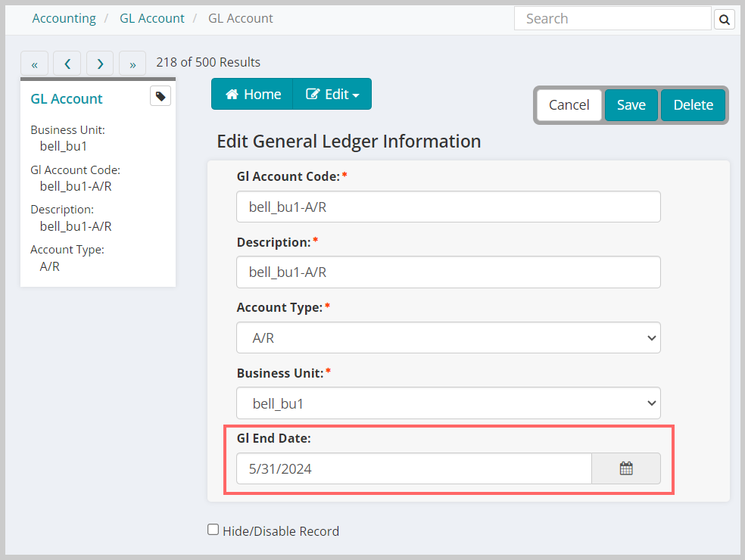The image size is (745, 560).
Task: Cancel editing the ledger information
Action: (x=569, y=105)
